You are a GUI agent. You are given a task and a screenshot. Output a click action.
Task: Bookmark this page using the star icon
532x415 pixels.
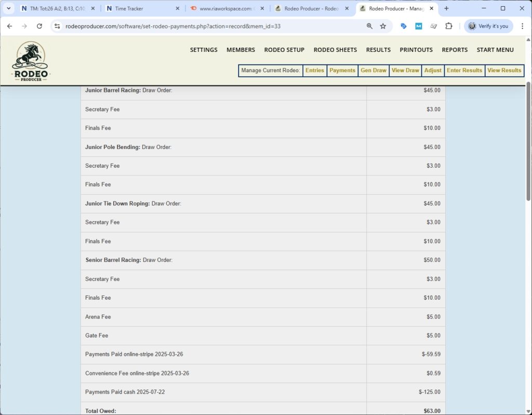pos(382,26)
